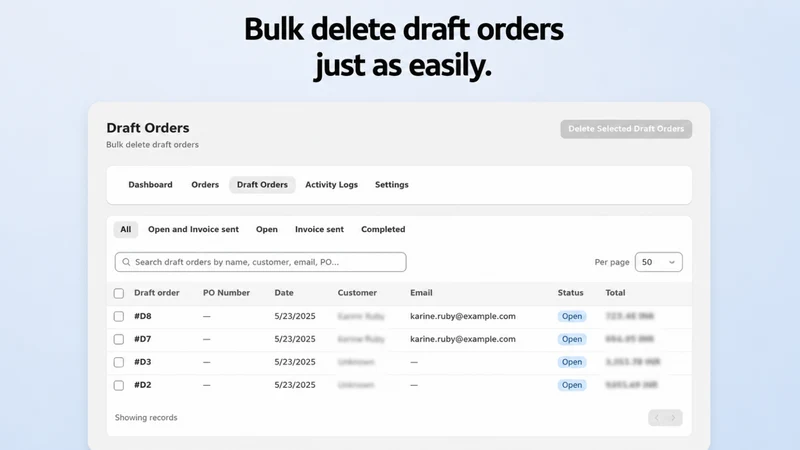
Task: Check the box for draft order #D8
Action: coord(119,316)
